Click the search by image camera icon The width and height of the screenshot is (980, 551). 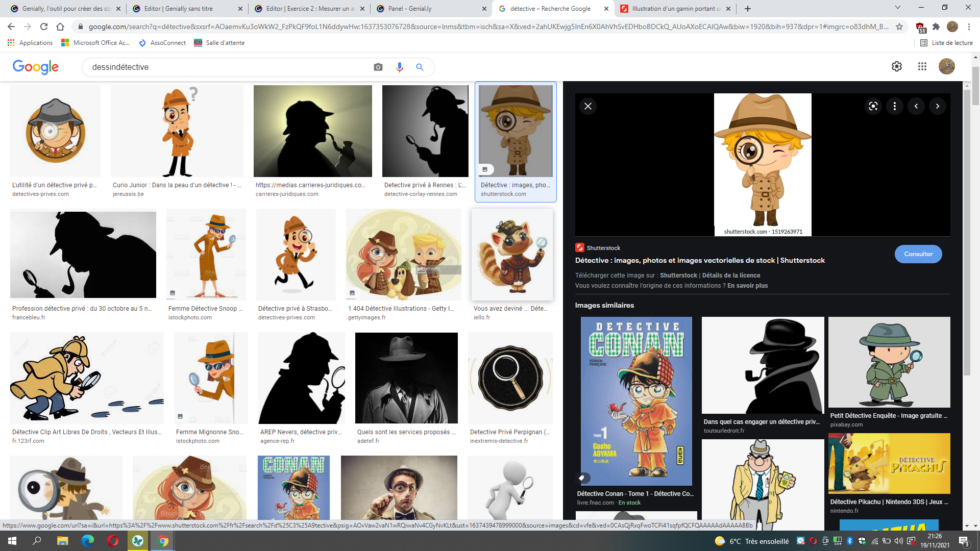click(x=378, y=67)
